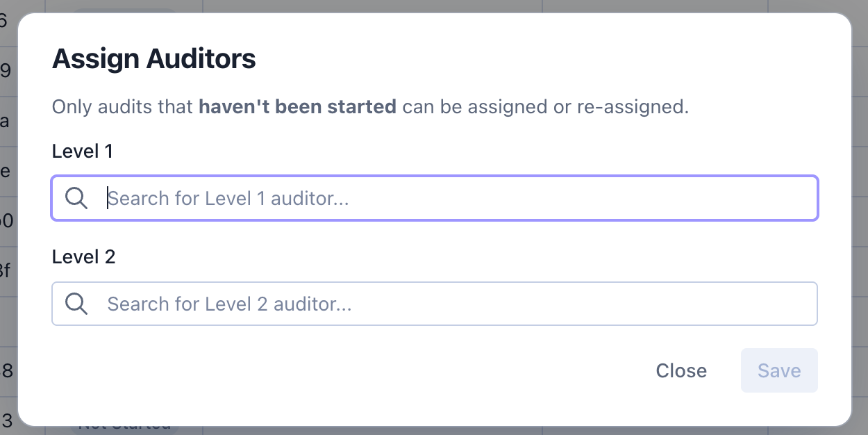868x435 pixels.
Task: Click the Not Started status badge behind the dialog
Action: 125,425
